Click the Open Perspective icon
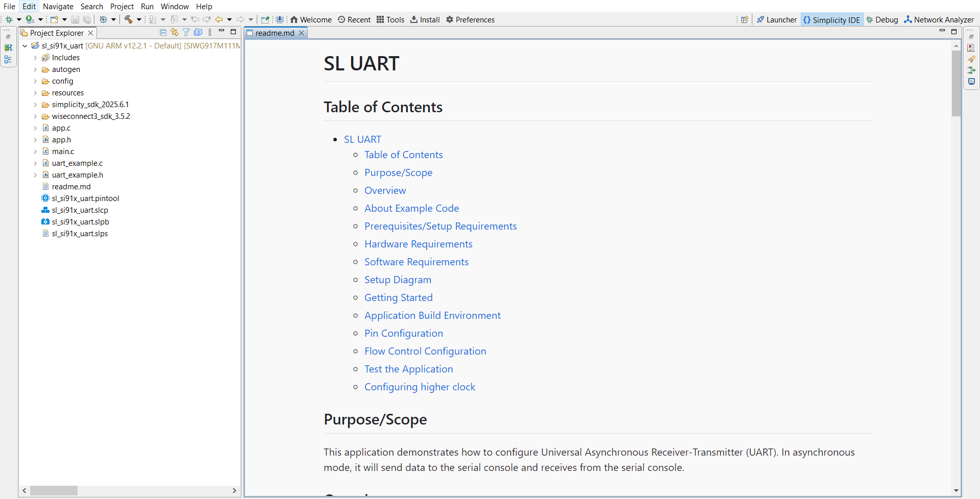This screenshot has width=980, height=499. tap(744, 19)
